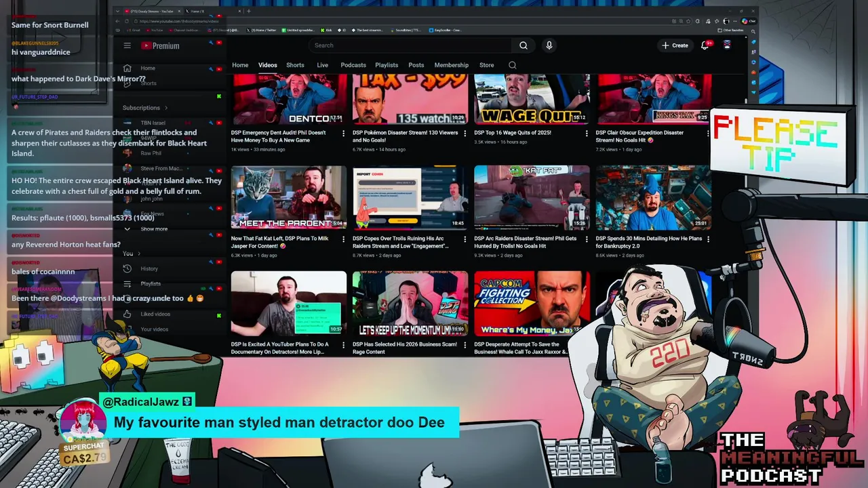Expand the You section chevron
868x488 pixels.
click(139, 253)
